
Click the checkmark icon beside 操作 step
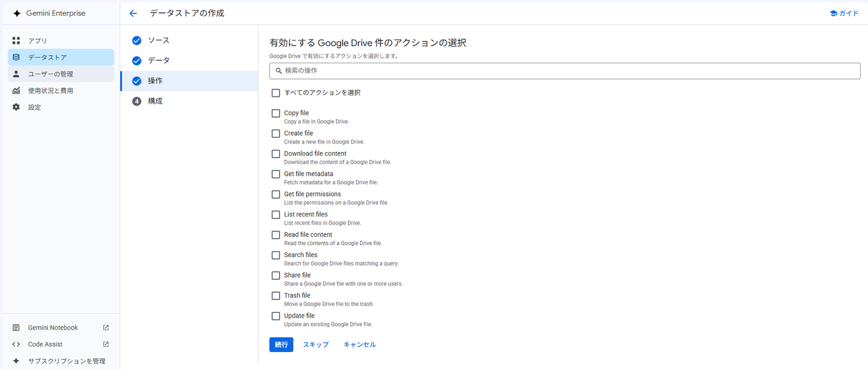click(x=137, y=81)
